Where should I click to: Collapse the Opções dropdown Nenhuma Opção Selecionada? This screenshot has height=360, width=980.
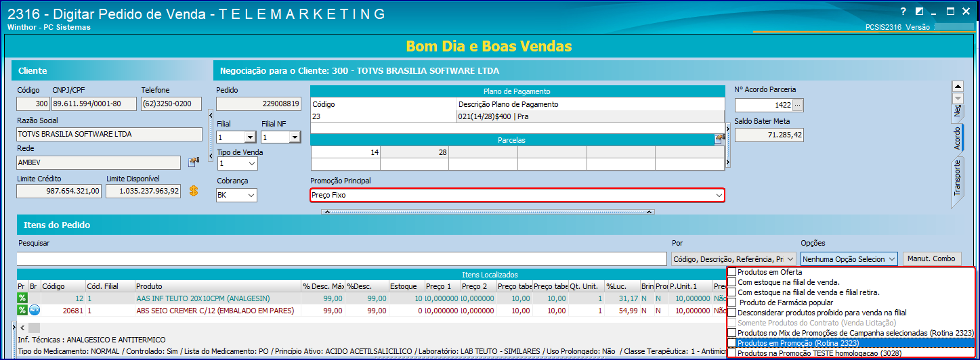click(892, 258)
